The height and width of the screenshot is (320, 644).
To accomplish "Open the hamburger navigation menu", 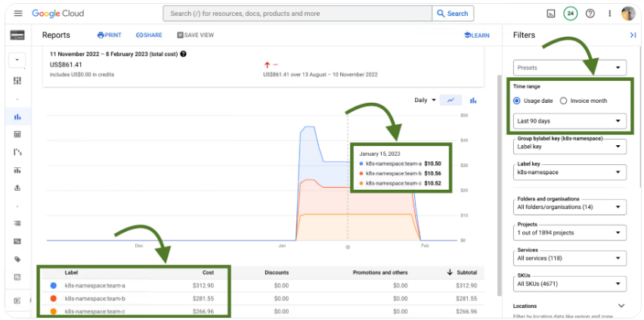I will [18, 14].
